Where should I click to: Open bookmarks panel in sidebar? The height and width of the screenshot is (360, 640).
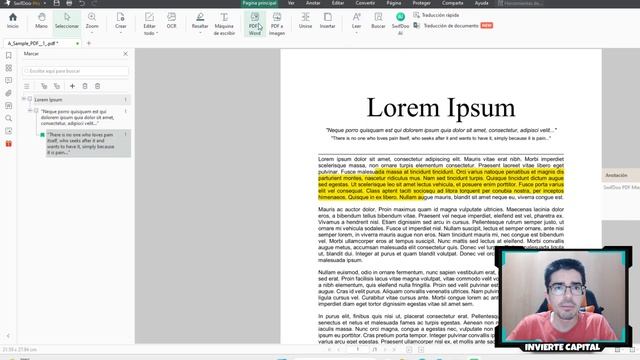9,56
